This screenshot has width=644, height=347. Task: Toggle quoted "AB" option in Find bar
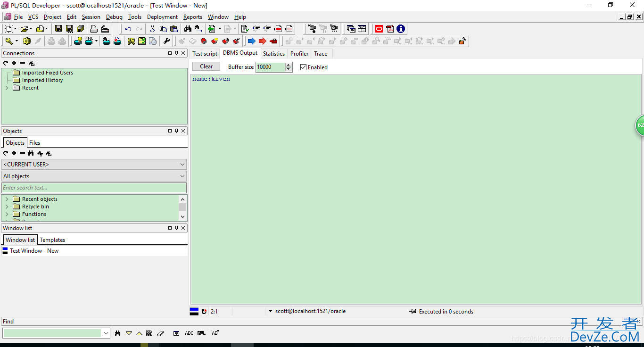point(215,333)
